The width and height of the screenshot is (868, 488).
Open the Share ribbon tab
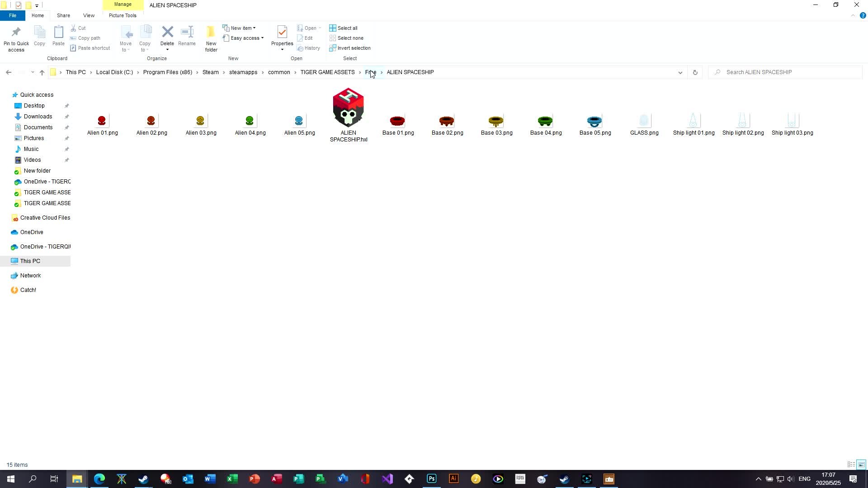pos(63,15)
